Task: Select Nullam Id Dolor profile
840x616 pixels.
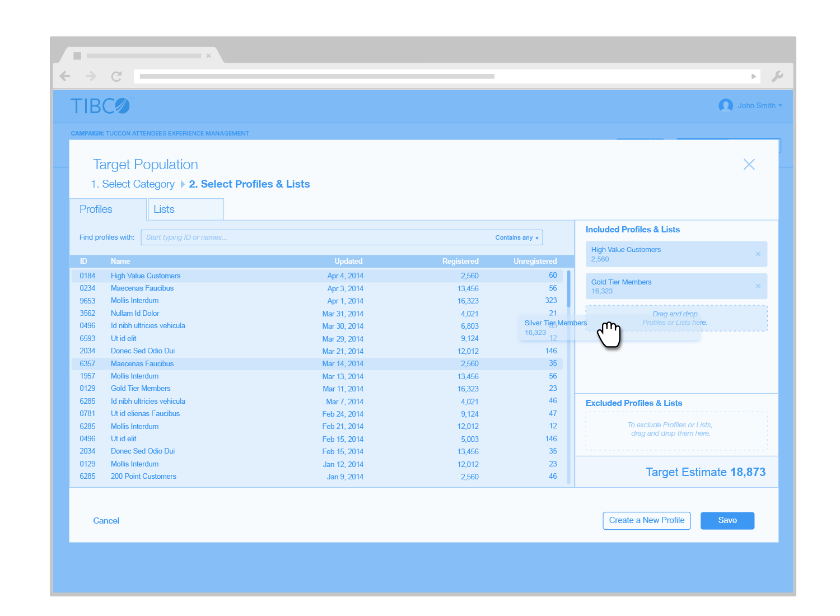Action: coord(318,314)
